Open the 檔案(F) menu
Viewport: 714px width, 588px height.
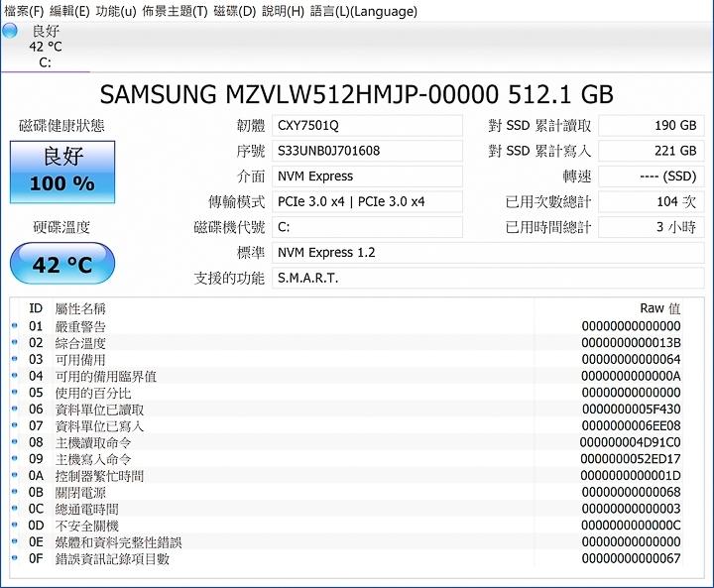click(24, 11)
